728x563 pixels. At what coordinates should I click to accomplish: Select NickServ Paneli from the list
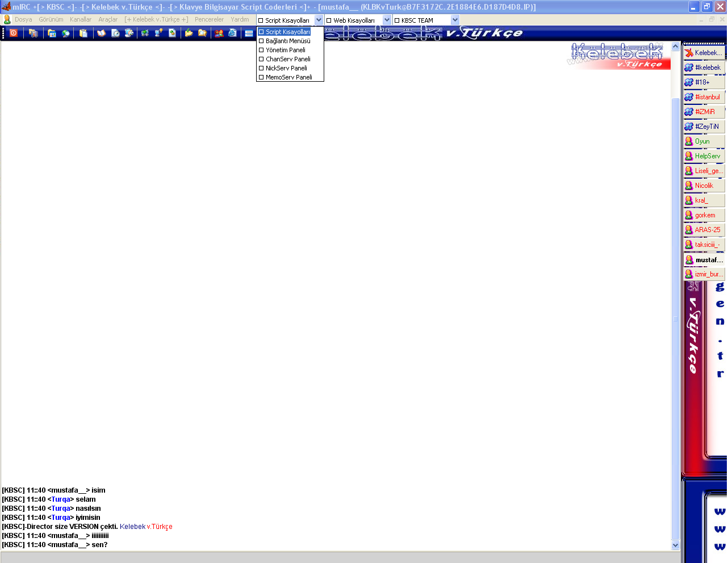pos(290,68)
